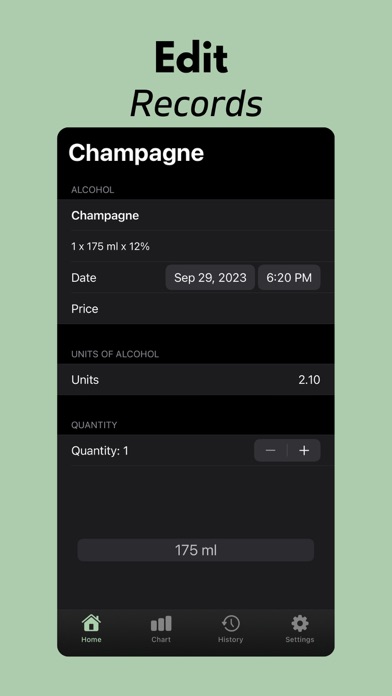The image size is (392, 696).
Task: Tap the History tab label
Action: 230,640
